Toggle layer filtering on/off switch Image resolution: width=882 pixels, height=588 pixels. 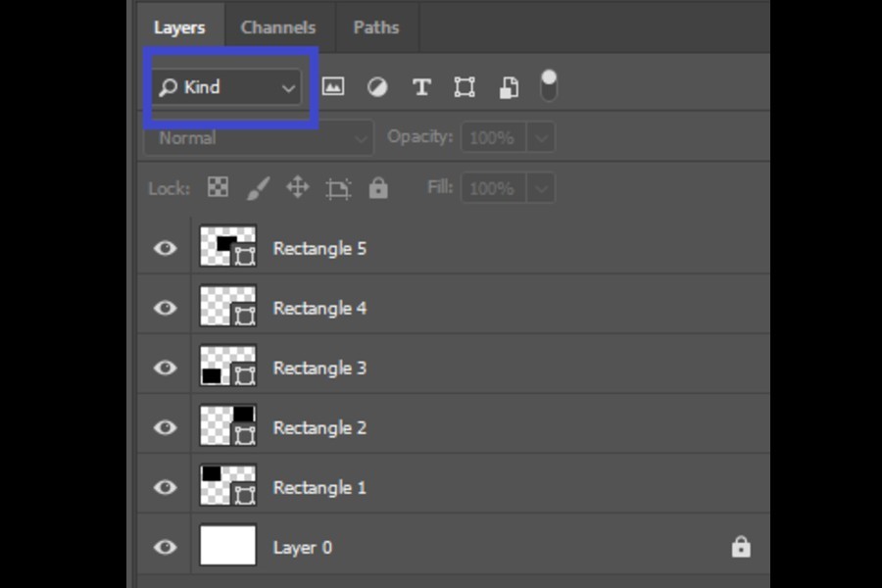click(x=549, y=85)
